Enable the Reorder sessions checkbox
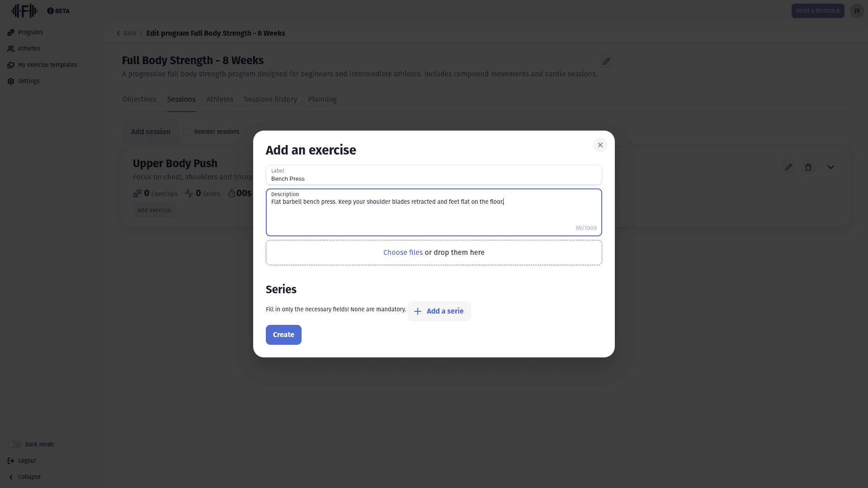 pos(187,132)
